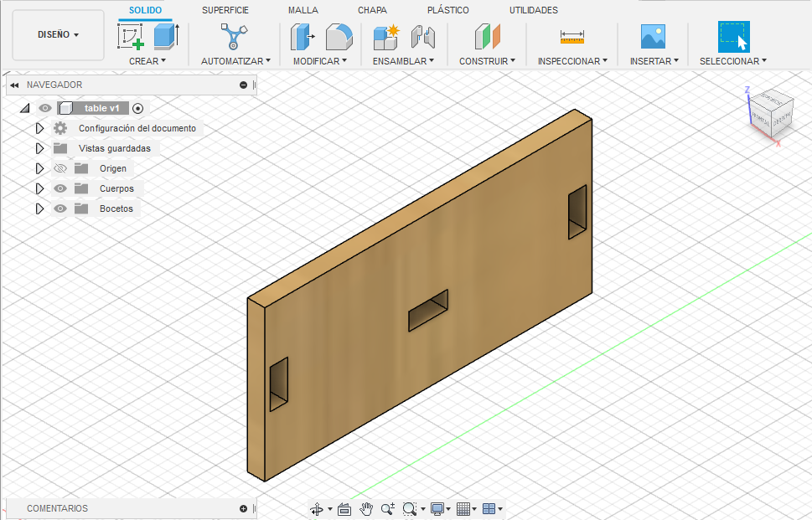812x520 pixels.
Task: Show the hidden Origen folder
Action: tap(60, 168)
